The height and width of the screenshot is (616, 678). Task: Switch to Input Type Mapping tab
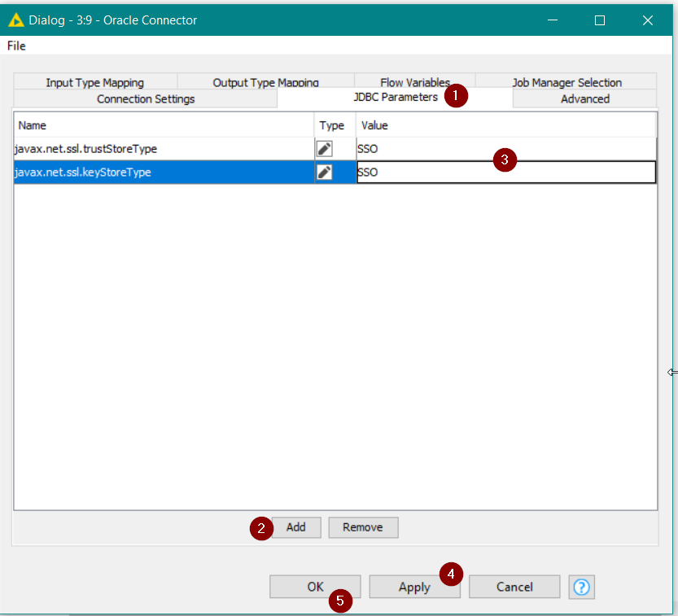click(x=94, y=82)
